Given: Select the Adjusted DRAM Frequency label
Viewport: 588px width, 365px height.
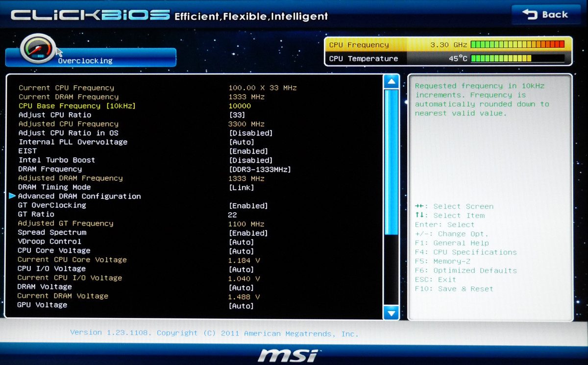Looking at the screenshot, I should (x=71, y=178).
